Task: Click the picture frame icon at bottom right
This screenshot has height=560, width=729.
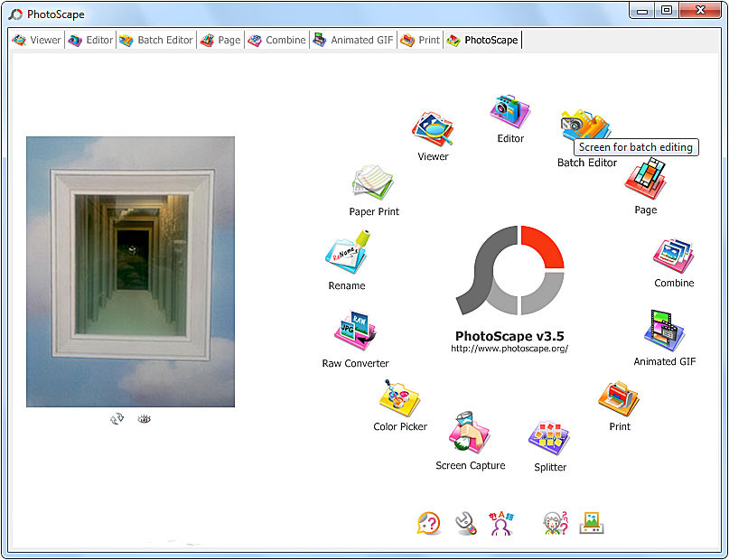Action: point(592,523)
